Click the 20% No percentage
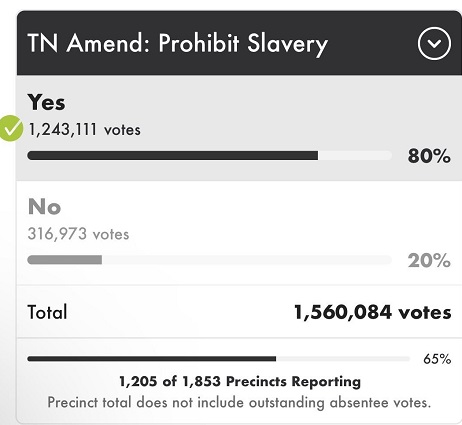Screen dimensions: 462x425 tap(429, 260)
